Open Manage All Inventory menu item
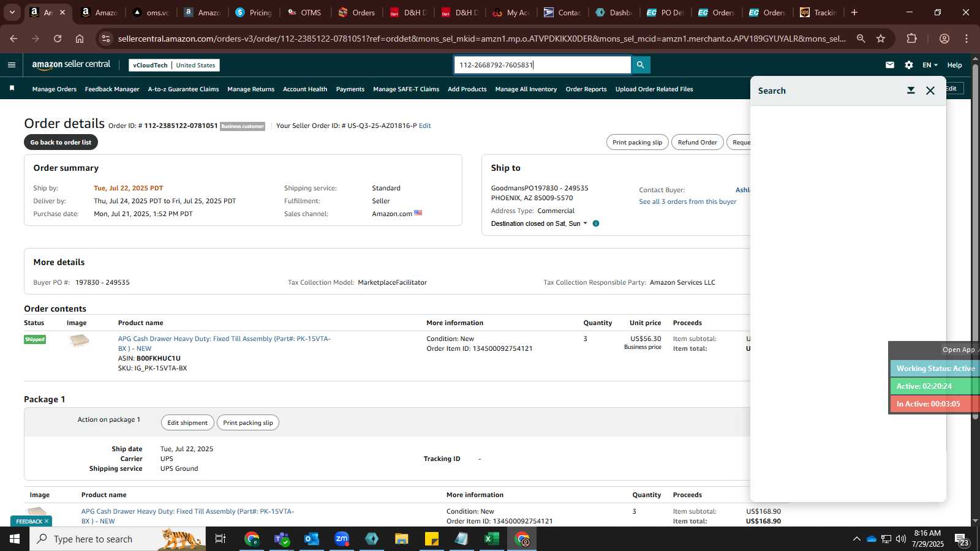The height and width of the screenshot is (551, 980). pos(526,89)
